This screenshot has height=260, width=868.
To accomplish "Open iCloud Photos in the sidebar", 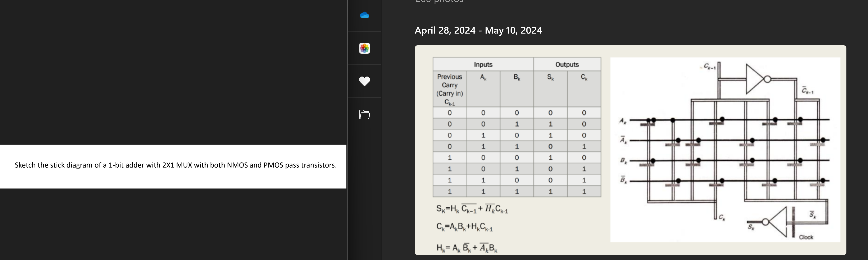I will click(364, 48).
